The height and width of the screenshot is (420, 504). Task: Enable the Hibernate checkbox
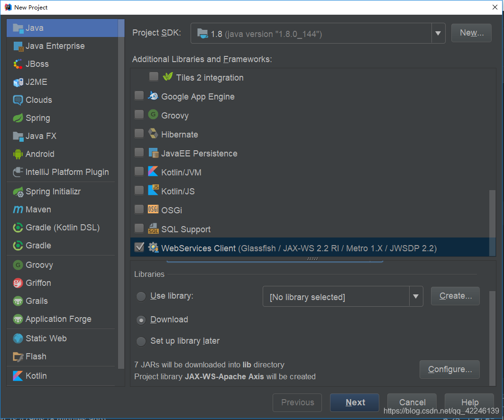click(x=139, y=133)
